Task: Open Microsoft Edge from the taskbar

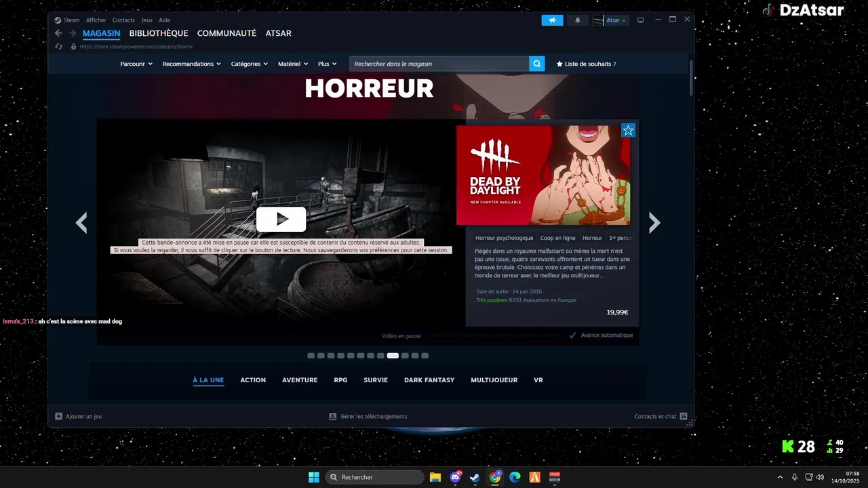Action: pyautogui.click(x=515, y=477)
